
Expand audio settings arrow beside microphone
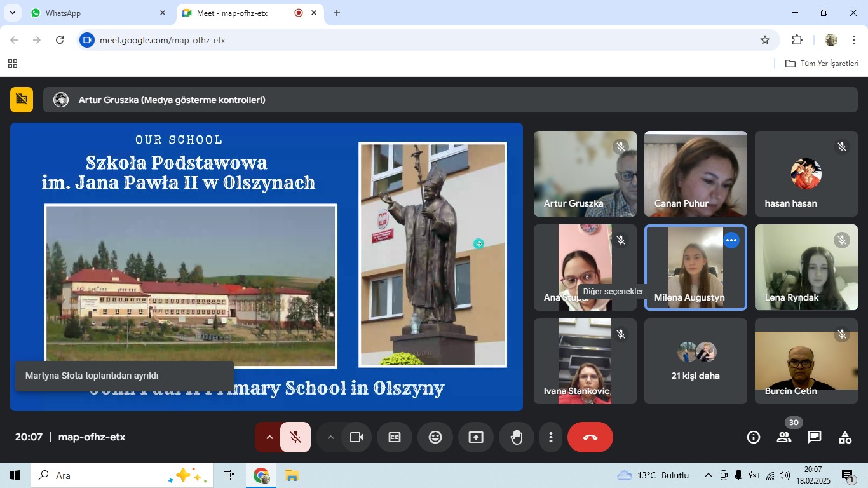pyautogui.click(x=269, y=437)
